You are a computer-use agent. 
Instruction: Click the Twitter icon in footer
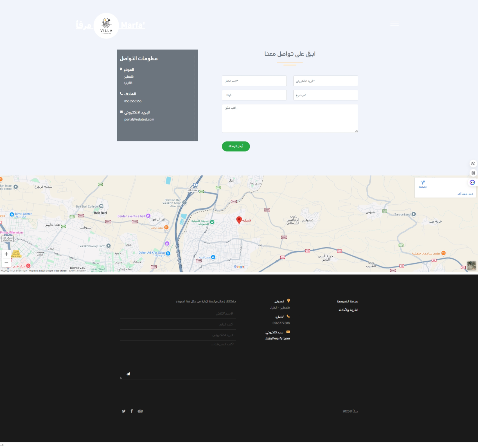coord(124,411)
